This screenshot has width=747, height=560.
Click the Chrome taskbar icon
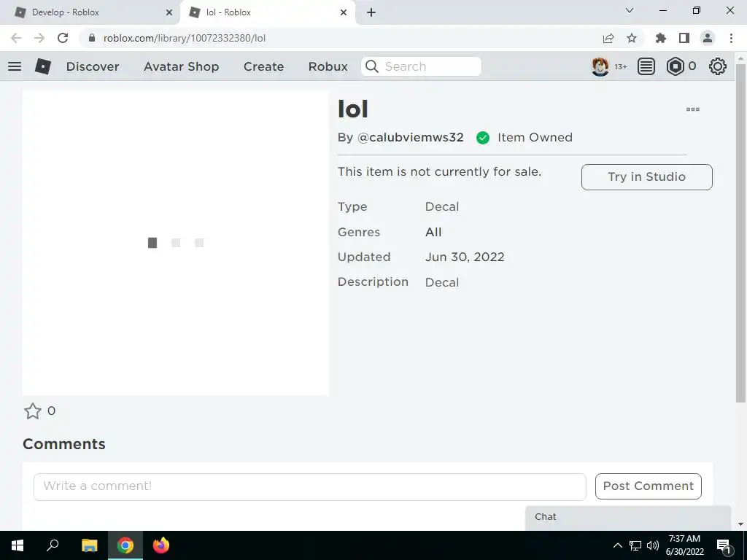pos(125,545)
